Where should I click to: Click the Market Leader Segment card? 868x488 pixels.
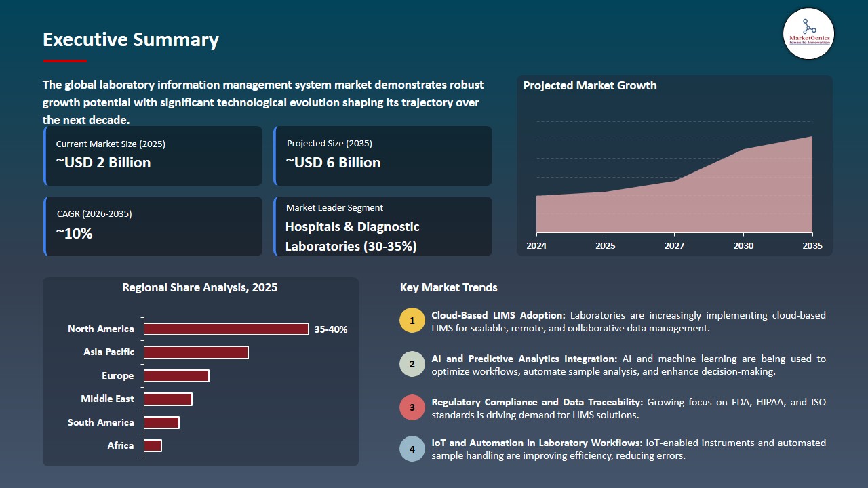tap(382, 226)
